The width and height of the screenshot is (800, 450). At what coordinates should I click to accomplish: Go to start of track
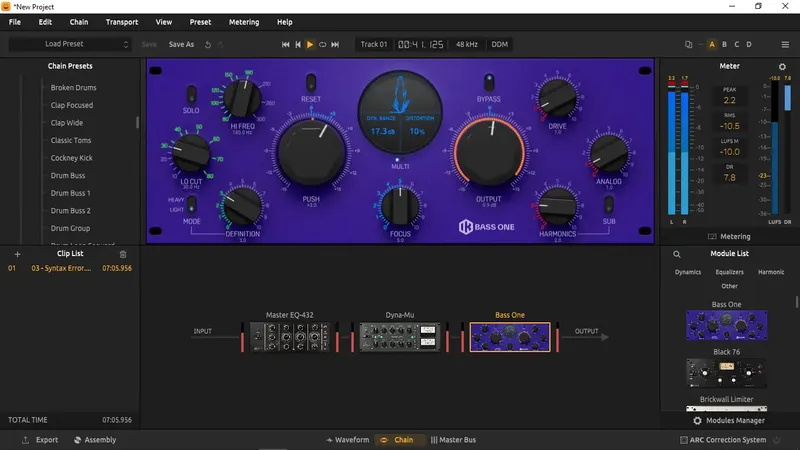click(285, 44)
